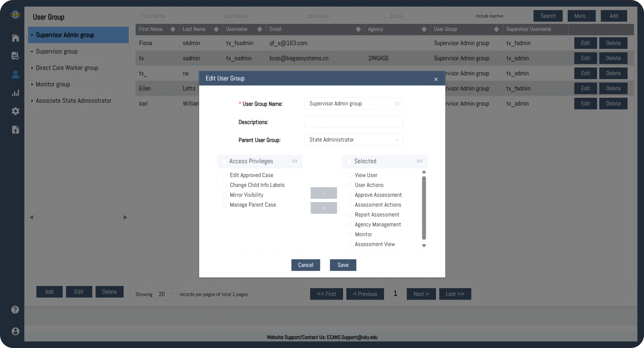Delete the Fiona sAdmin user row
The height and width of the screenshot is (348, 644).
tap(613, 43)
